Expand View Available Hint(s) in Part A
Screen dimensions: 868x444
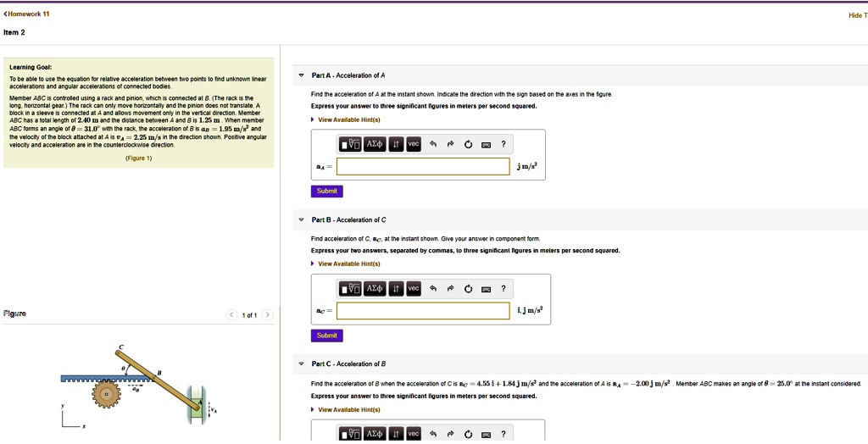click(x=347, y=119)
